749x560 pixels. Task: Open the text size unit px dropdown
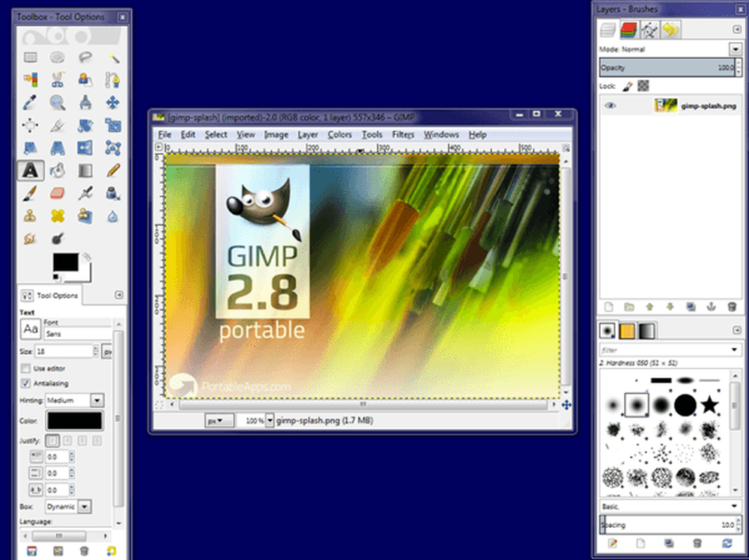(x=107, y=352)
